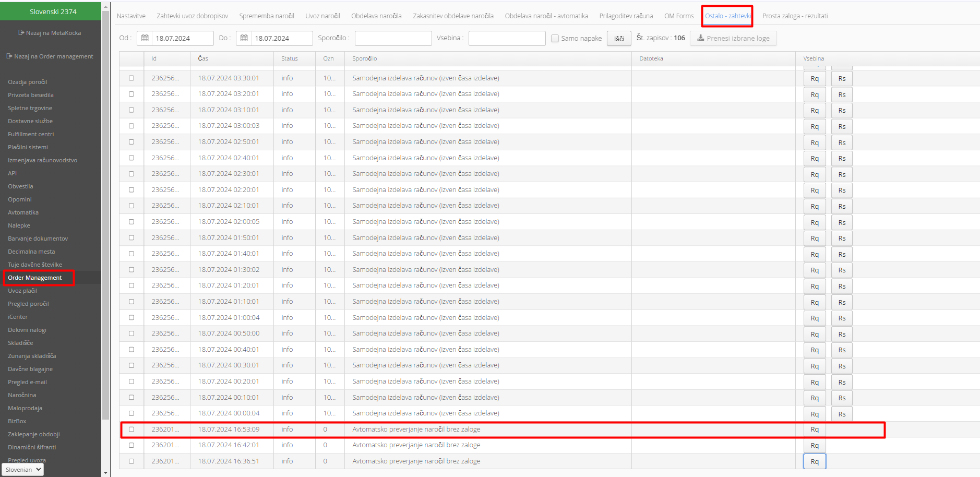Open Skladišče in sidebar
980x477 pixels.
21,343
